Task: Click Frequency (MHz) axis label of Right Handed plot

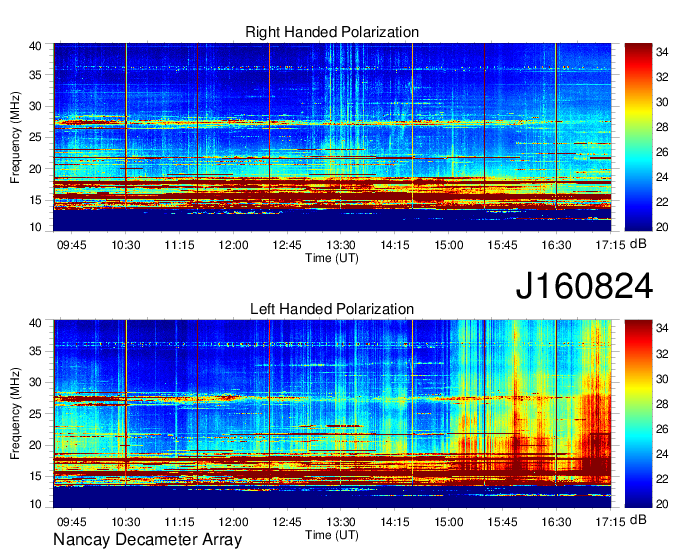Action: pos(15,137)
